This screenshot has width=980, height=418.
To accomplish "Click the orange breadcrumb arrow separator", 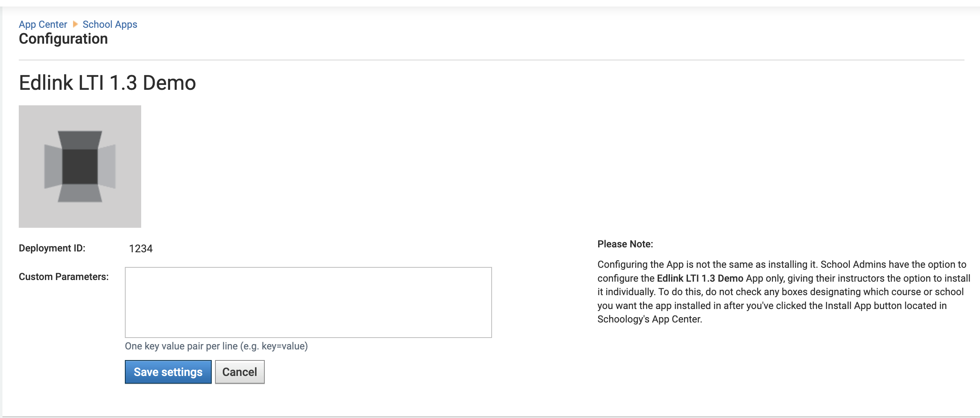I will pyautogui.click(x=75, y=24).
